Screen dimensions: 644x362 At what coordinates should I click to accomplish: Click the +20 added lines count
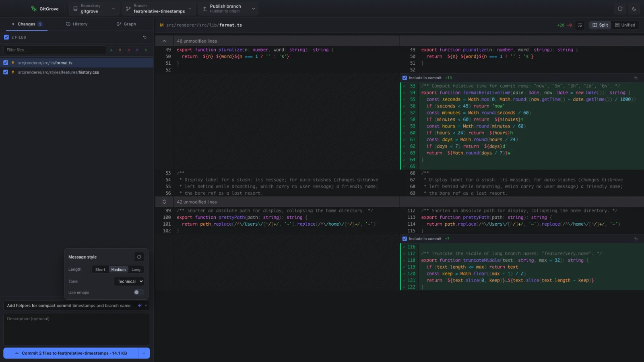pos(561,25)
